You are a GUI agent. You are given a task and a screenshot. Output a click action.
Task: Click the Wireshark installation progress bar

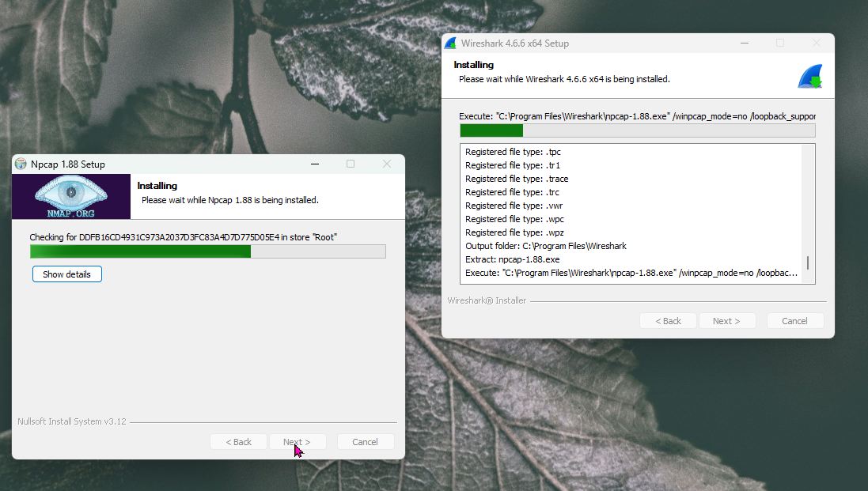pyautogui.click(x=637, y=130)
